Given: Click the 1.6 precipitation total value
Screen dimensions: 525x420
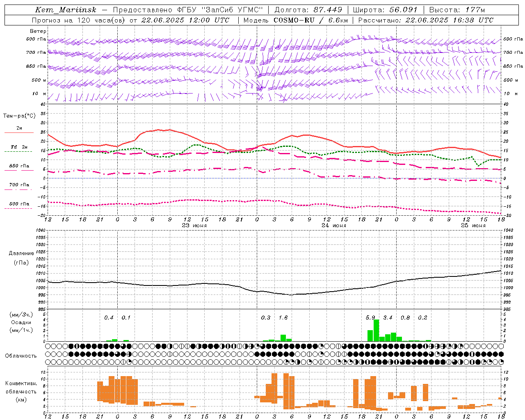Looking at the screenshot, I should click(283, 318).
